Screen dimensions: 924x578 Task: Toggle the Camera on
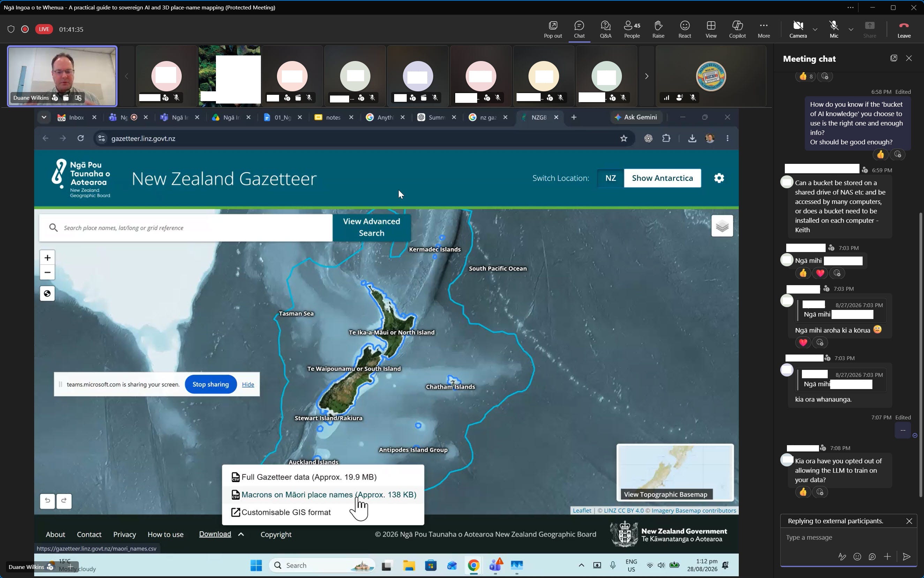coord(798,29)
